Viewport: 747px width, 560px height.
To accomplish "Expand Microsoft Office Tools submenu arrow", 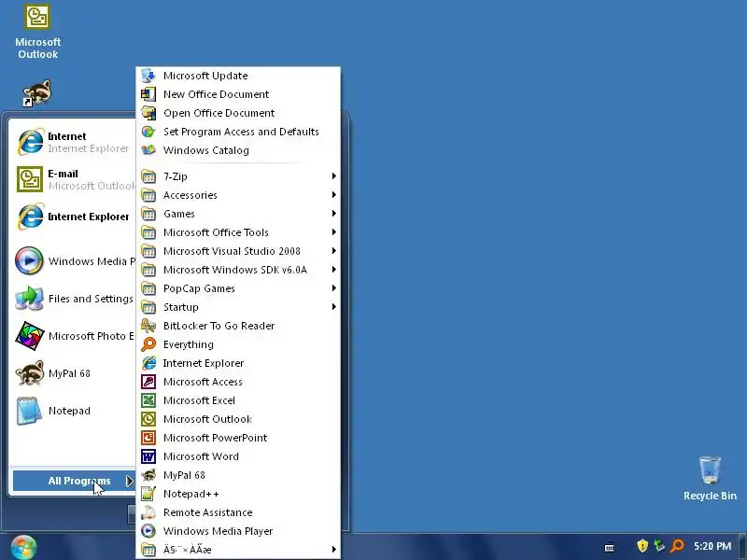I will [x=334, y=231].
